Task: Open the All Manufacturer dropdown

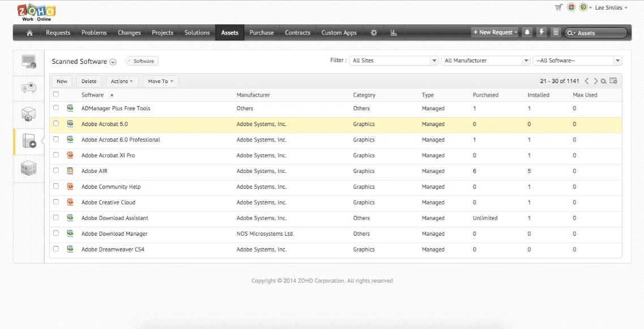Action: point(526,60)
